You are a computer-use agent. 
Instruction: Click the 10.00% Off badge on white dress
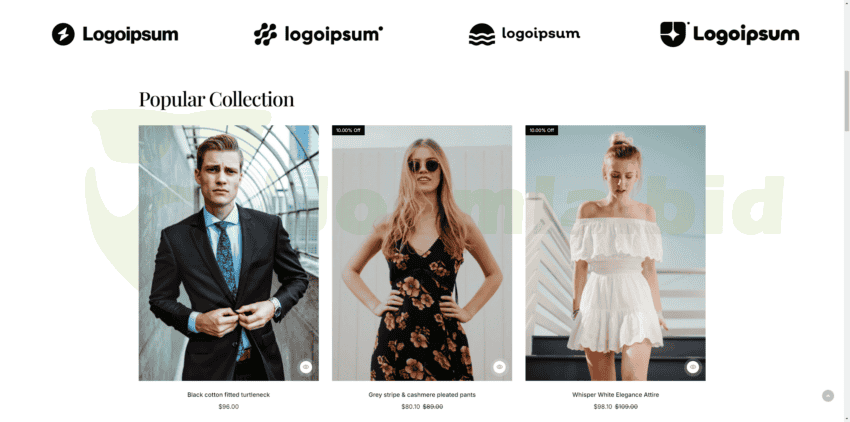pos(542,130)
